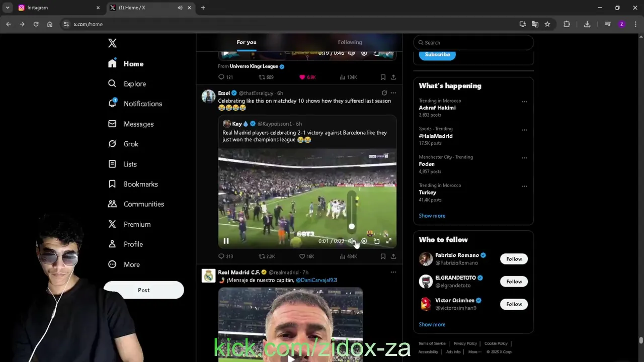Screen dimensions: 644x362
Task: View analytics of the 134K views post
Action: [x=348, y=77]
